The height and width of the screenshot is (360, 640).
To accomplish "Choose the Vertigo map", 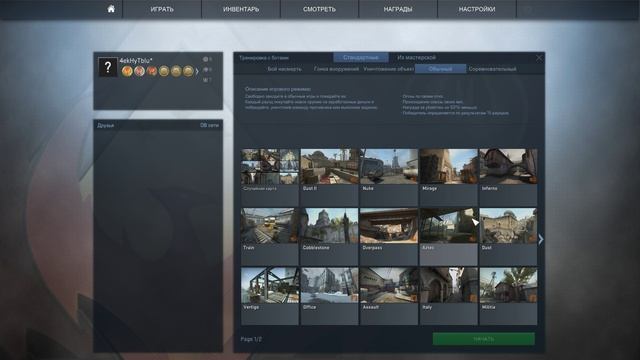I will 270,296.
